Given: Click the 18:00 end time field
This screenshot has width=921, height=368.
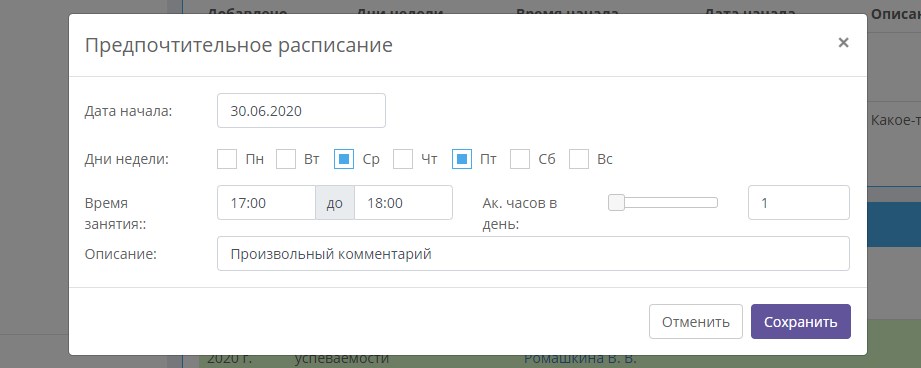Looking at the screenshot, I should [404, 203].
